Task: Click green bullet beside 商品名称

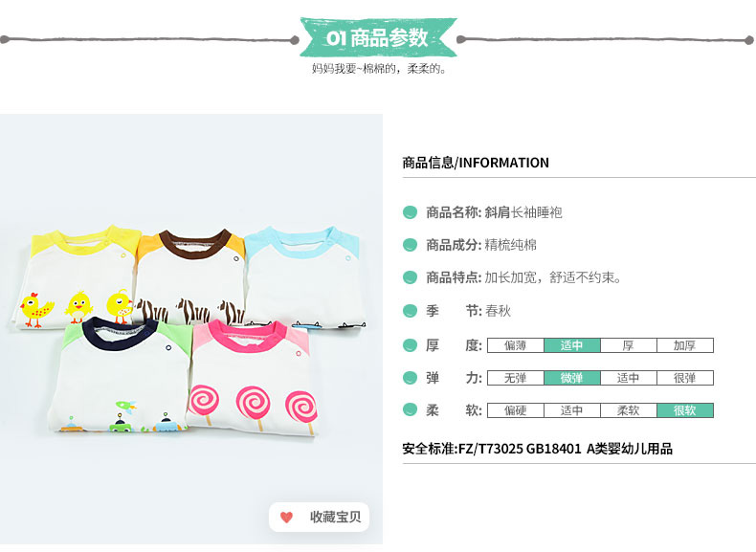Action: (x=410, y=212)
